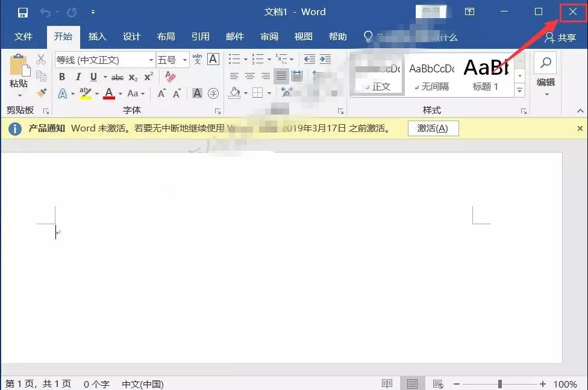The image size is (588, 390).
Task: Click the Borders grid icon
Action: coord(258,93)
